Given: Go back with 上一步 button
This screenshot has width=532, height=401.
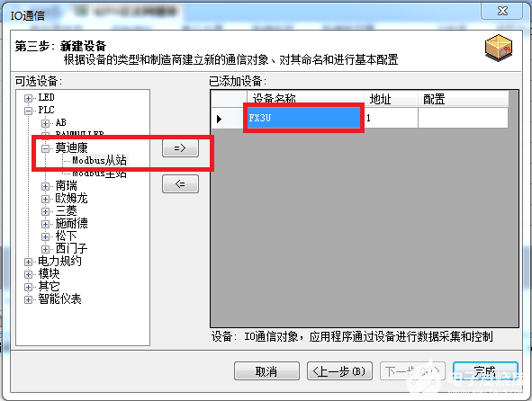Looking at the screenshot, I should (339, 371).
